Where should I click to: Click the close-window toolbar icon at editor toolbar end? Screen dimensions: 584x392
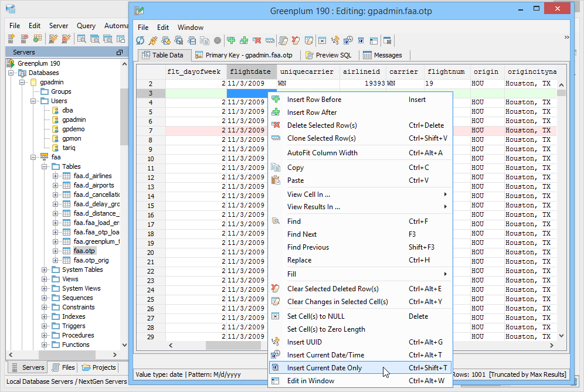(388, 40)
